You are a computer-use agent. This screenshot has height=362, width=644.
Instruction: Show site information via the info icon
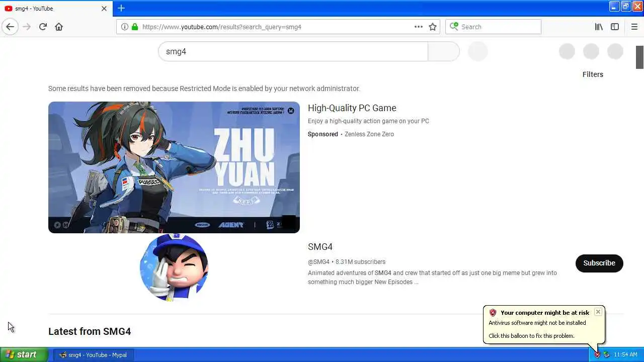[125, 27]
